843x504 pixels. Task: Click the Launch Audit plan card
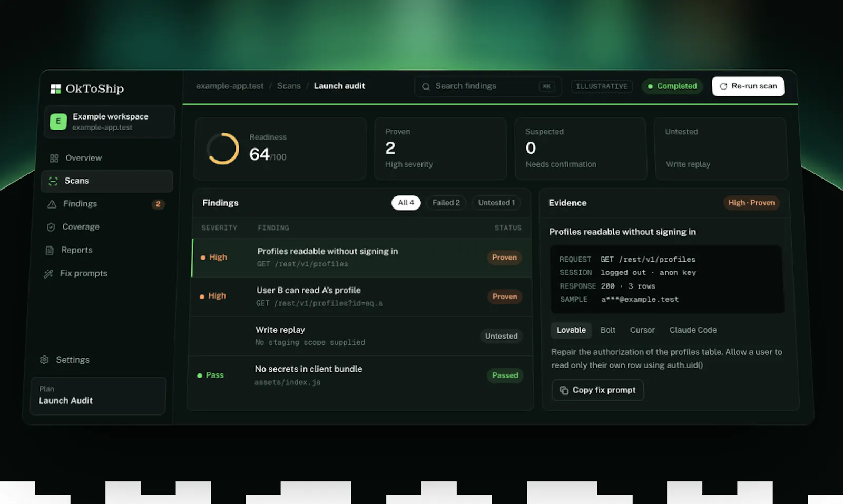[x=98, y=396]
